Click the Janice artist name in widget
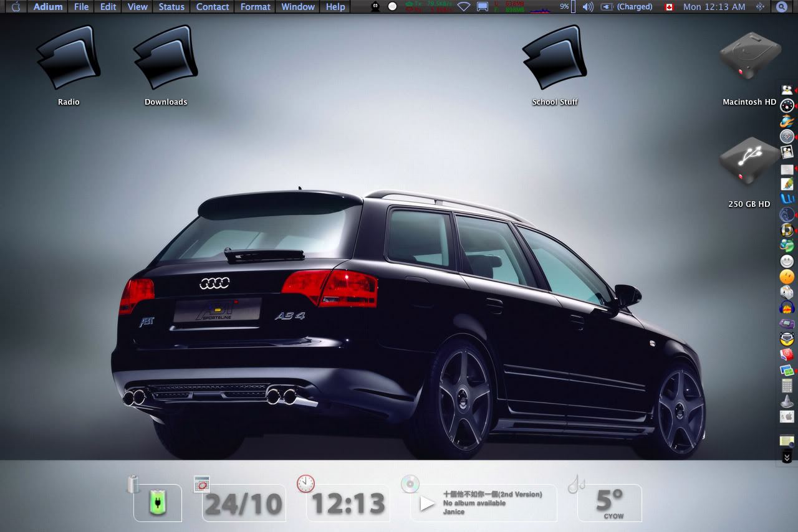Image resolution: width=798 pixels, height=532 pixels. [454, 511]
